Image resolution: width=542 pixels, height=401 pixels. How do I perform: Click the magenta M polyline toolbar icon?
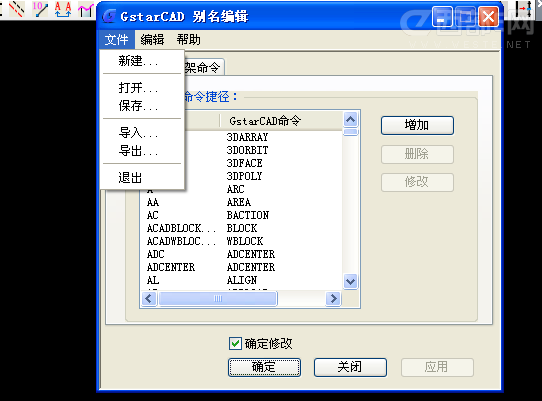pyautogui.click(x=86, y=10)
